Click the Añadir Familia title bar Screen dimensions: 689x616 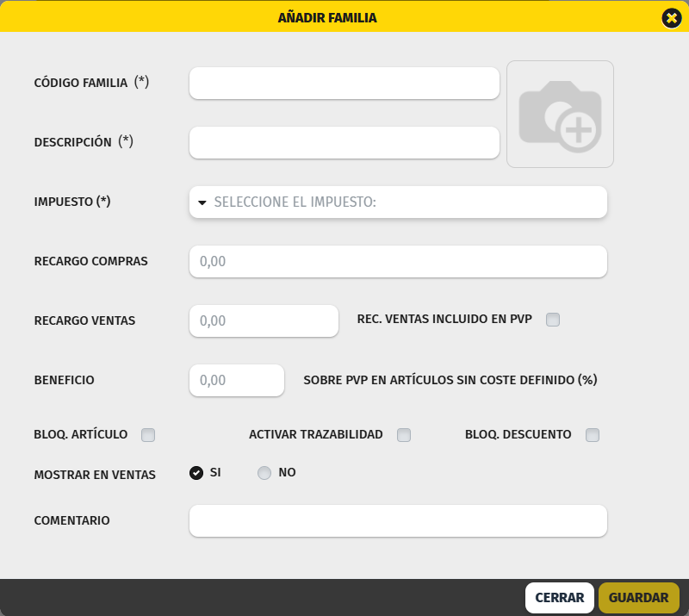[x=327, y=17]
